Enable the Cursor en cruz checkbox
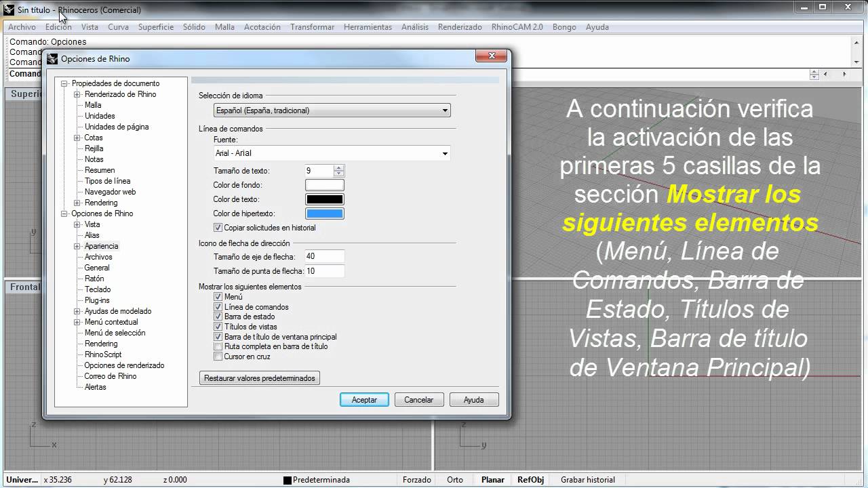 pos(218,357)
